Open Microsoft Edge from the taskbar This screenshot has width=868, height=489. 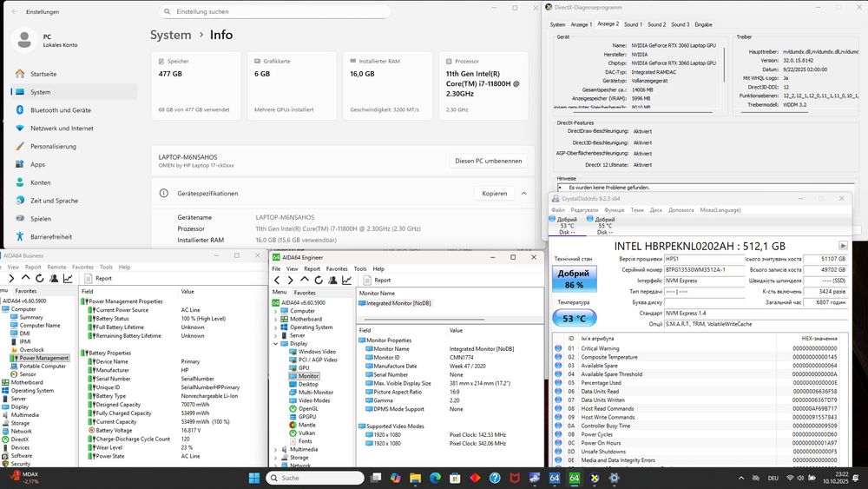coord(435,478)
